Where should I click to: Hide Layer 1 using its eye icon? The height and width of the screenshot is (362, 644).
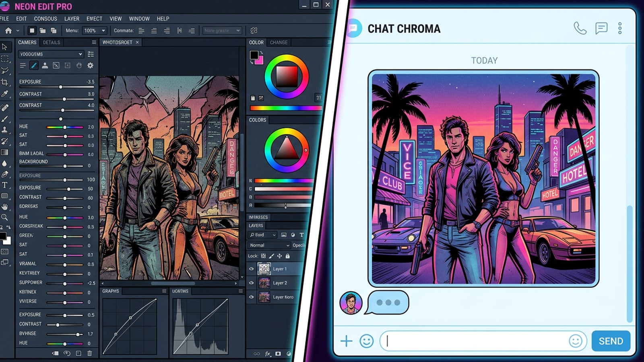click(252, 269)
